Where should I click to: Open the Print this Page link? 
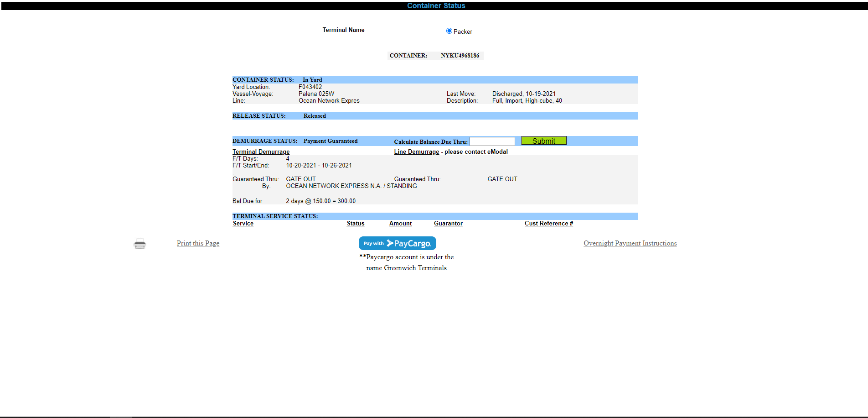[x=198, y=243]
